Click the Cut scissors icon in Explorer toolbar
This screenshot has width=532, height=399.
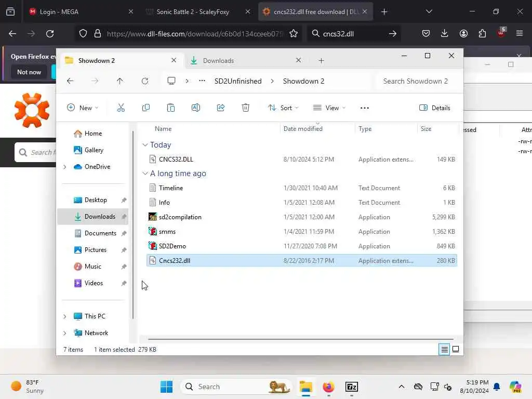click(x=121, y=108)
